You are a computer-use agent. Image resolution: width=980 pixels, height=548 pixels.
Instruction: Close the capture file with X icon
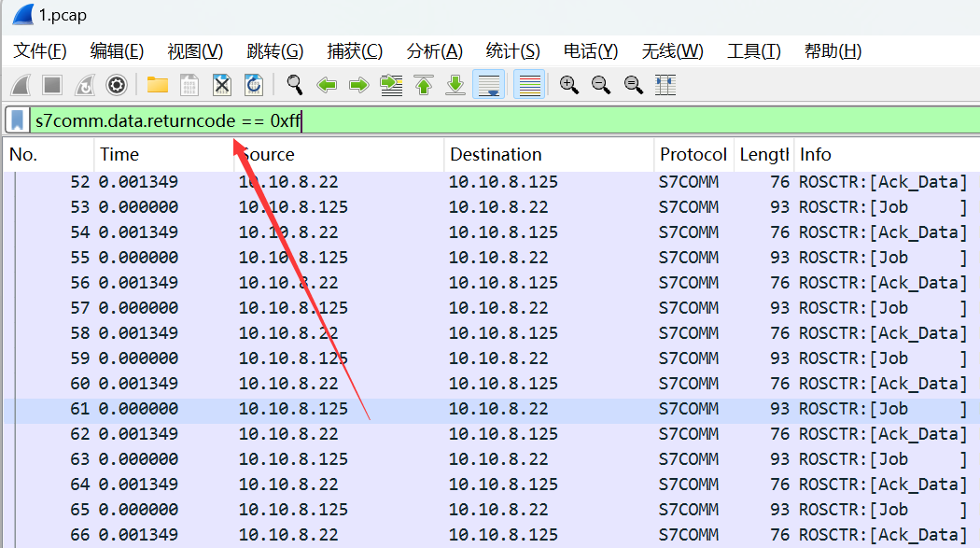point(221,86)
